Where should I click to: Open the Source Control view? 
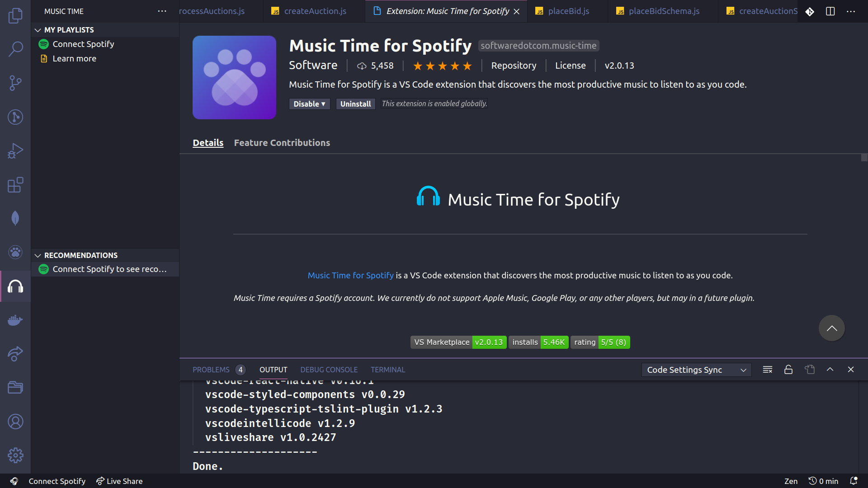[15, 83]
